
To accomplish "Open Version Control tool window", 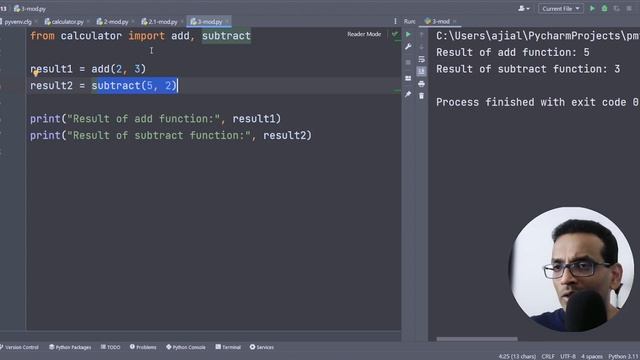I will pos(20,347).
